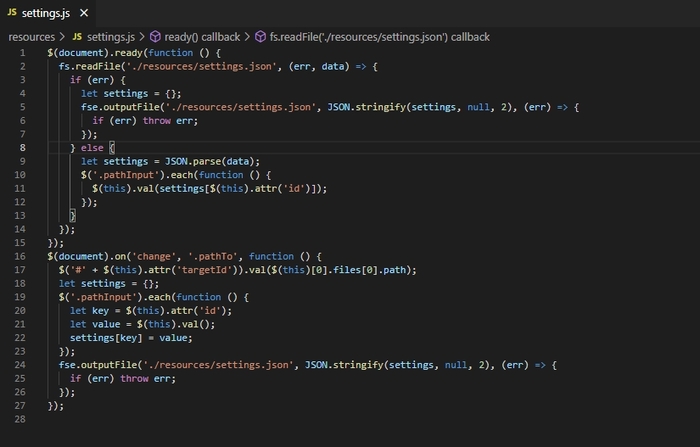
Task: Close the settings.js editor tab
Action: pyautogui.click(x=83, y=14)
